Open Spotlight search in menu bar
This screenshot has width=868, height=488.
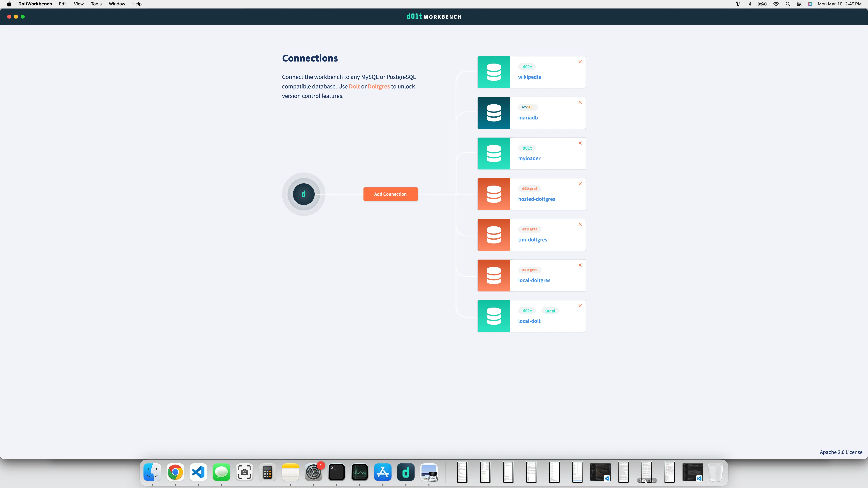pos(787,4)
